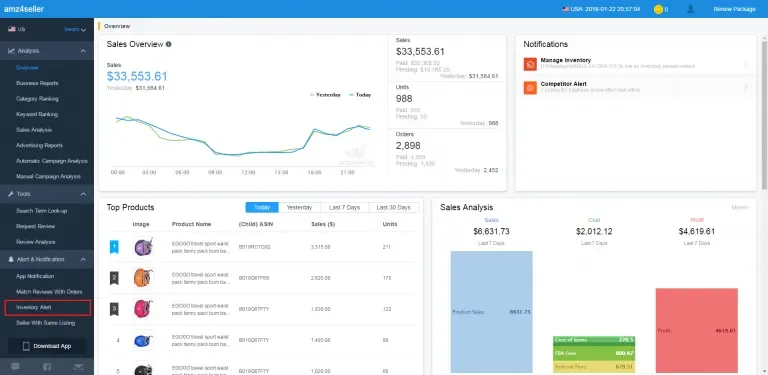Toggle the Yesterday series in the chart legend
The height and width of the screenshot is (375, 768).
[x=325, y=95]
